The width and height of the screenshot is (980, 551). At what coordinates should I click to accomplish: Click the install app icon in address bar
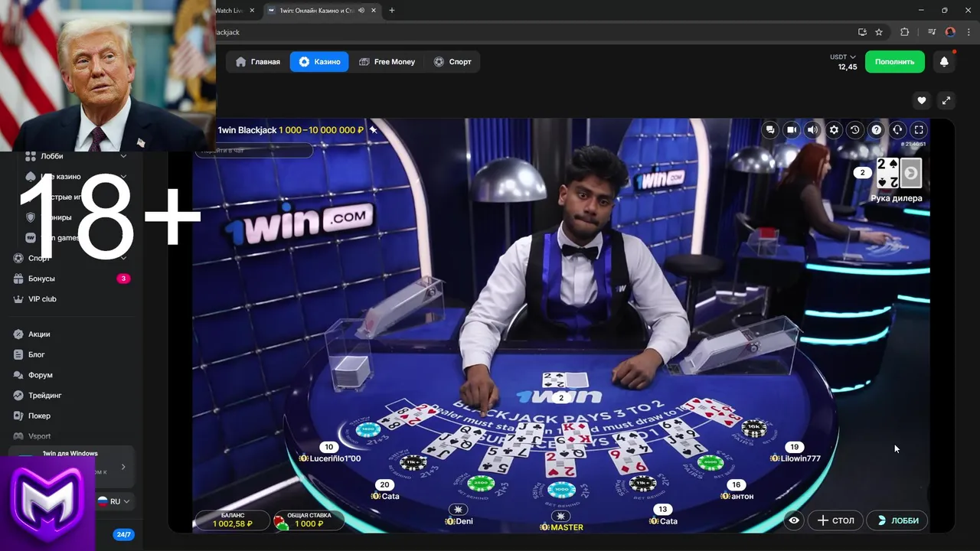click(x=862, y=32)
